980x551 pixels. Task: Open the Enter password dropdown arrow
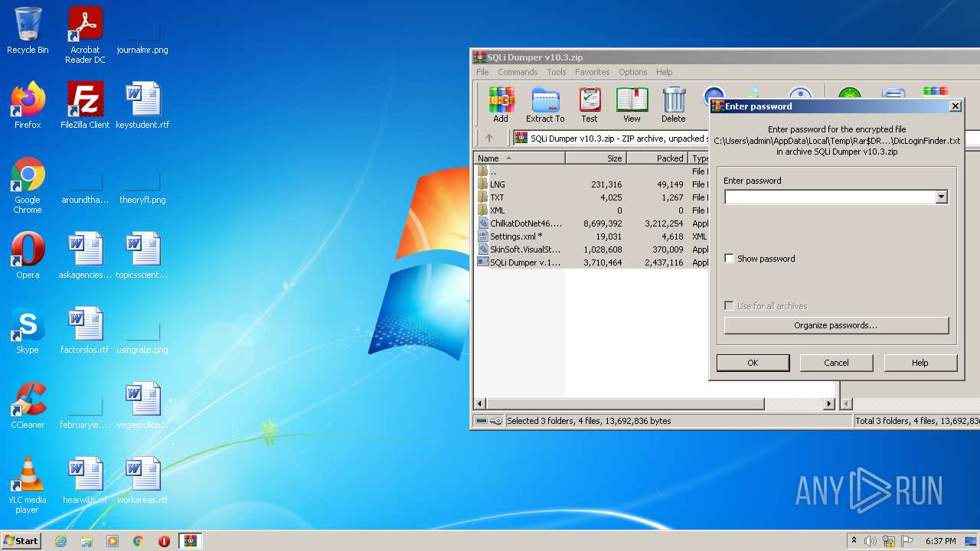coord(942,197)
